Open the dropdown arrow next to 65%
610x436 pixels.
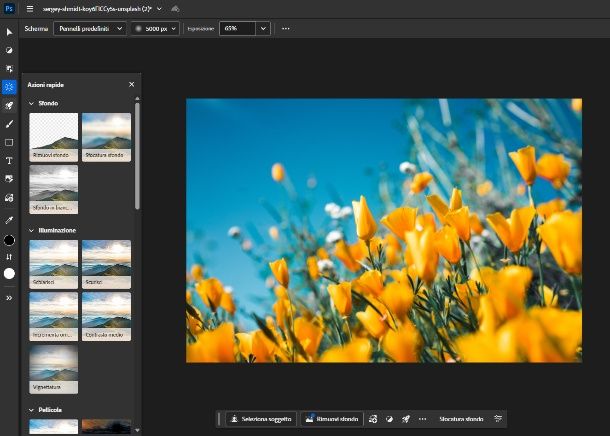263,28
